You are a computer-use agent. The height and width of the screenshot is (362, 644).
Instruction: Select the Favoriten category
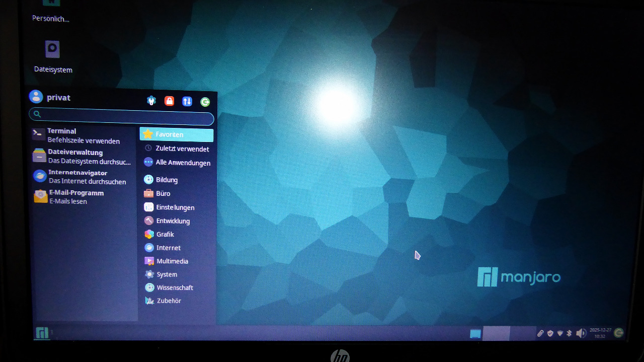point(176,134)
